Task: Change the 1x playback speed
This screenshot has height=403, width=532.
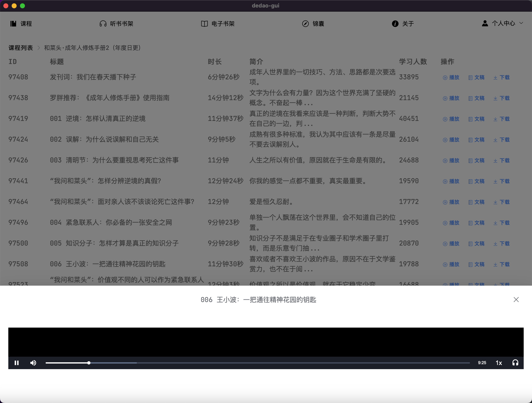Action: [x=499, y=363]
